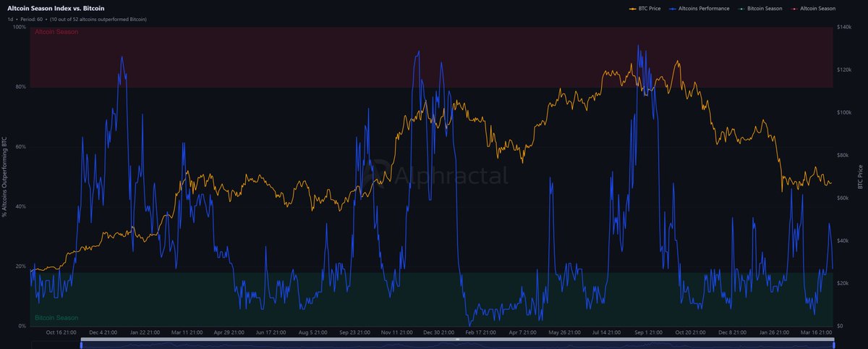Viewport: 868px width, 349px height.
Task: Click the 0% tick on the left axis
Action: click(x=22, y=326)
